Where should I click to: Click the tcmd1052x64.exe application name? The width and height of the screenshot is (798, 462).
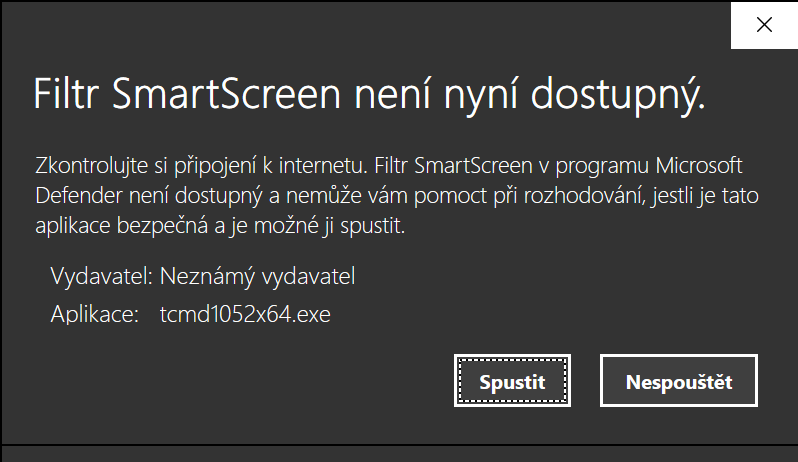[245, 314]
